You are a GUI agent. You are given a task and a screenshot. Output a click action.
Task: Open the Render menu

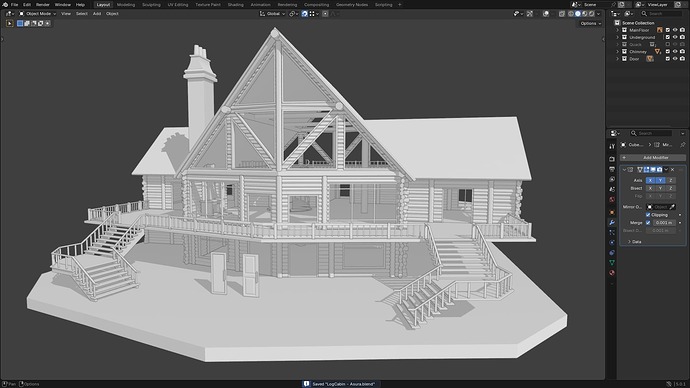pyautogui.click(x=43, y=4)
